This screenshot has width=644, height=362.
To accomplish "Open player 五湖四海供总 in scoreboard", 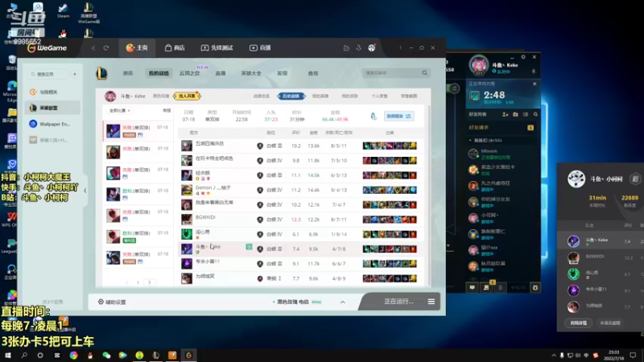I will pyautogui.click(x=209, y=144).
